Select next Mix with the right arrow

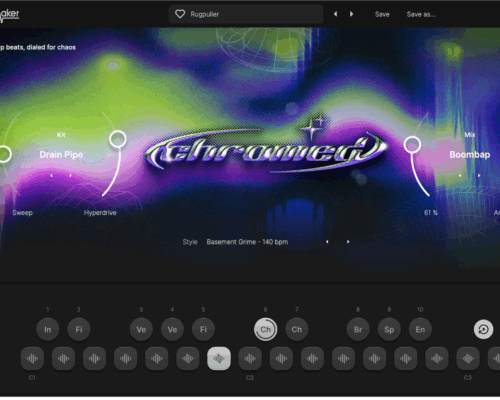coord(479,175)
